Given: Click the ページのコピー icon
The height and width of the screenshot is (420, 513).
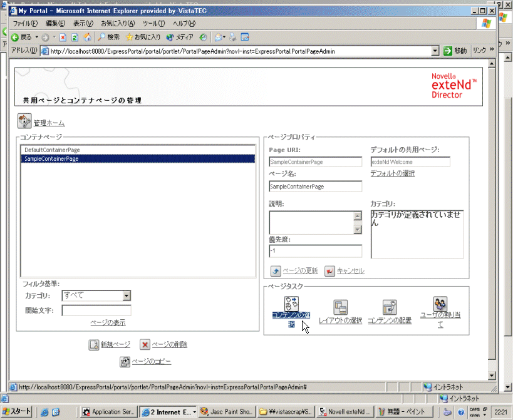Looking at the screenshot, I should [x=125, y=362].
